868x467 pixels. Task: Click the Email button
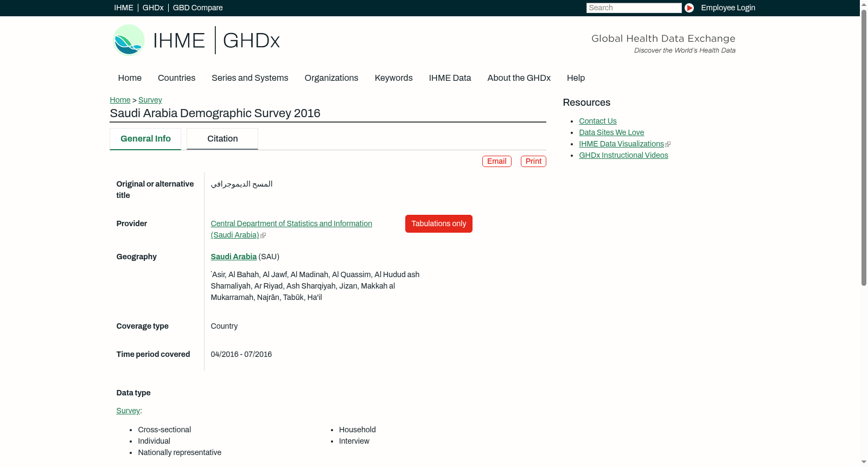(x=497, y=161)
